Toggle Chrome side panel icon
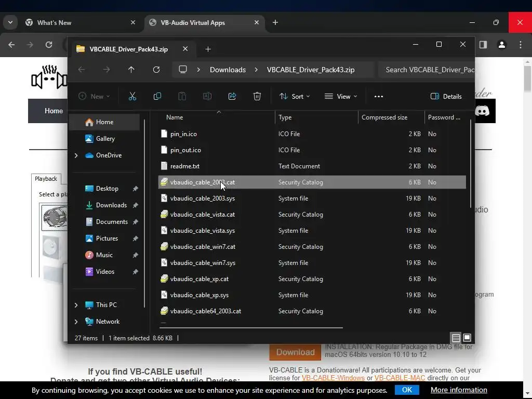The width and height of the screenshot is (532, 399). coord(483,45)
